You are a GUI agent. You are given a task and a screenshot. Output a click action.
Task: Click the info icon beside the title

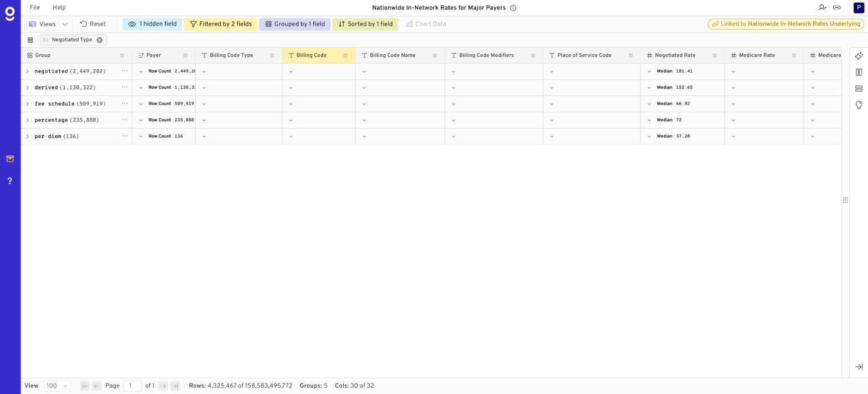click(513, 8)
